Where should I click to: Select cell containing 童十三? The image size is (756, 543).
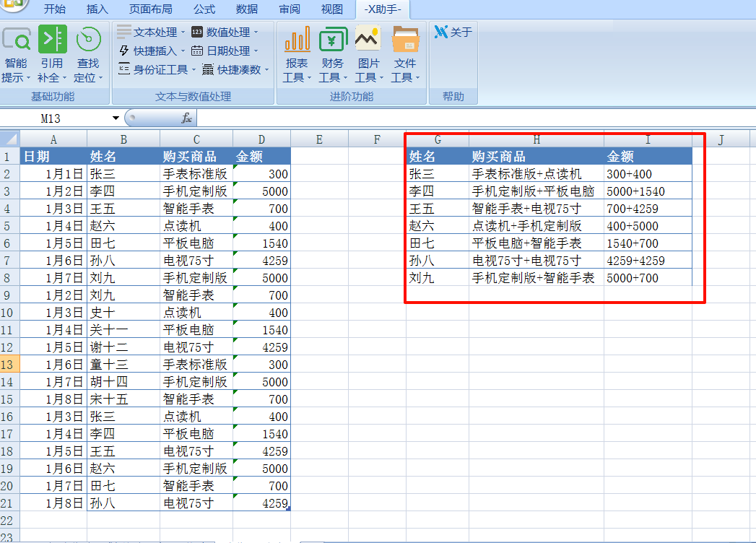[x=123, y=365]
